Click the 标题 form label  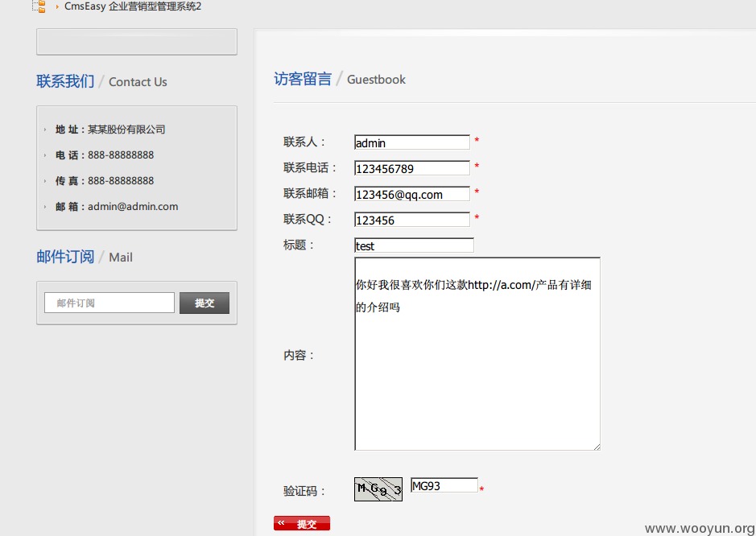299,245
